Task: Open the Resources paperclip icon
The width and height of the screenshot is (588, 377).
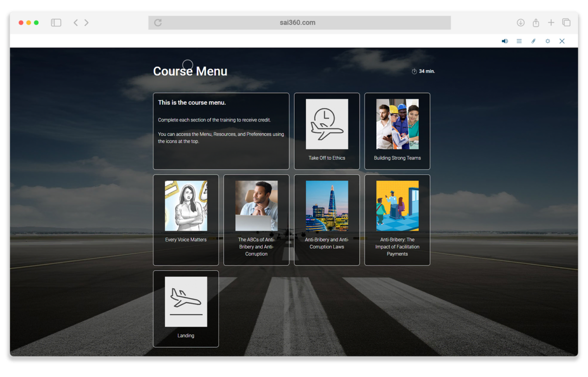Action: pyautogui.click(x=533, y=41)
